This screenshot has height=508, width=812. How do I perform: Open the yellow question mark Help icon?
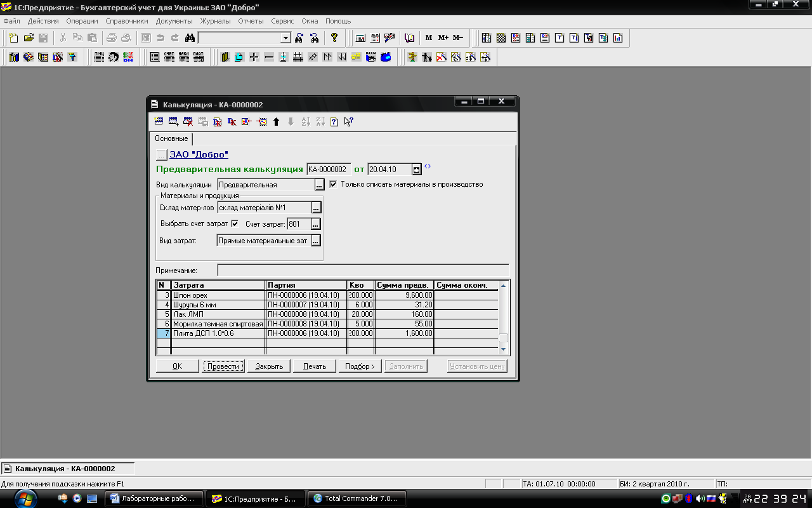pyautogui.click(x=334, y=38)
